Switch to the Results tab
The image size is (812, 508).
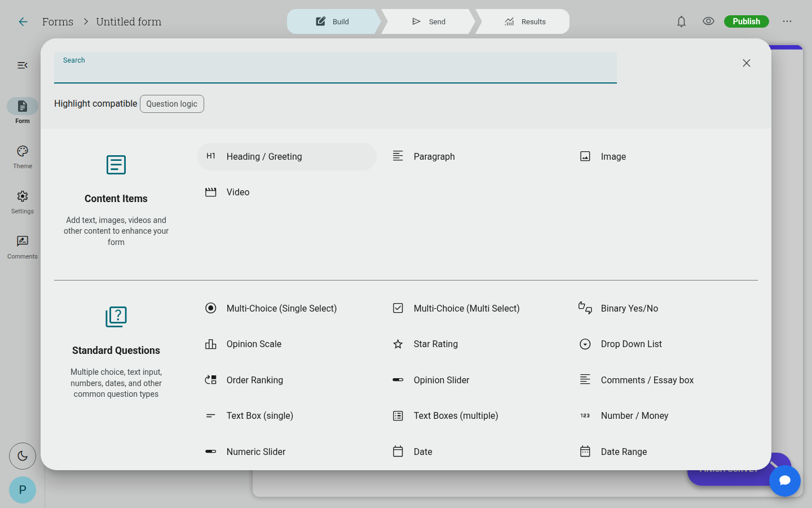point(525,21)
